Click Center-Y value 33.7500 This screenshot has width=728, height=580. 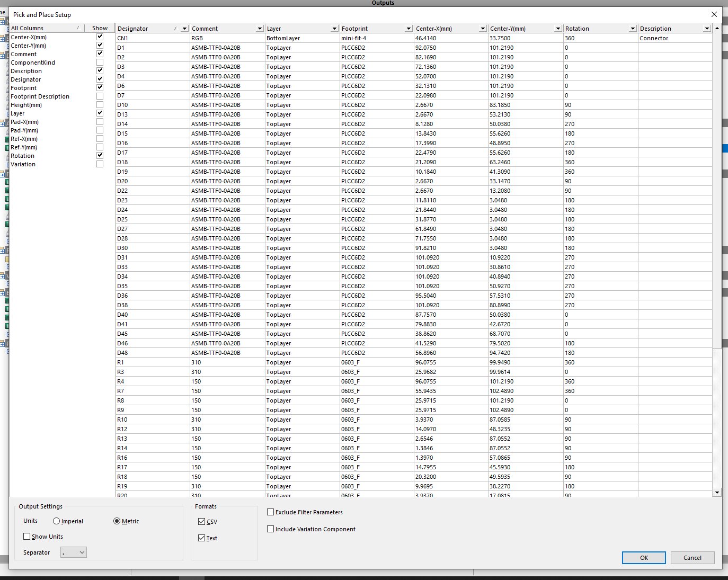526,38
